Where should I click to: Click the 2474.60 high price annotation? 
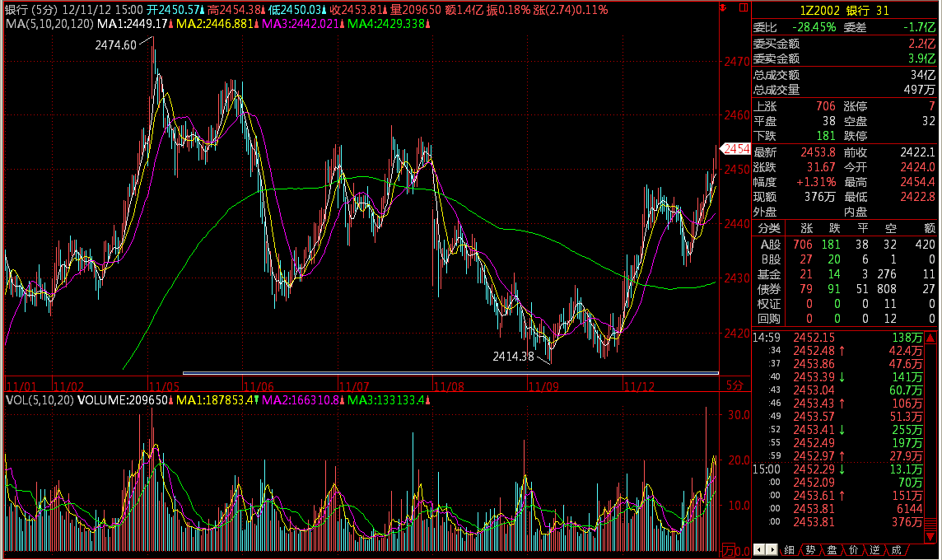(115, 45)
